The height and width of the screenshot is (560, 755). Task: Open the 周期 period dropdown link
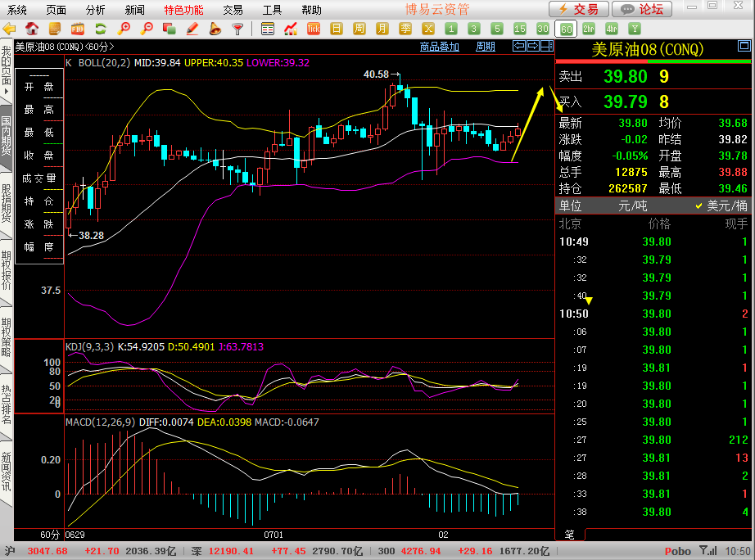(486, 47)
